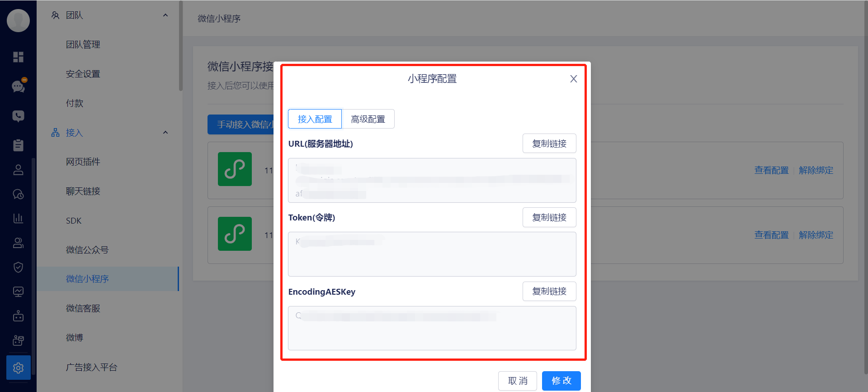Open the chat conversations icon
The height and width of the screenshot is (392, 868).
18,86
